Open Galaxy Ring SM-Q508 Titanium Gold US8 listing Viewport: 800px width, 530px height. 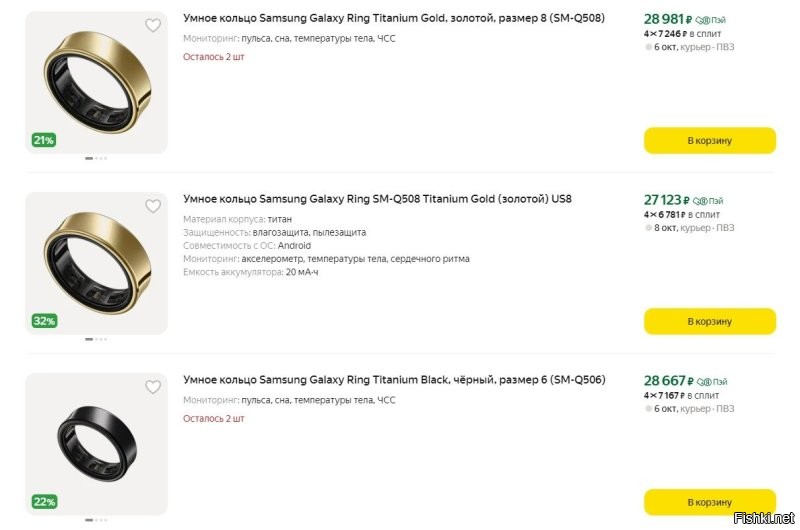pyautogui.click(x=377, y=199)
